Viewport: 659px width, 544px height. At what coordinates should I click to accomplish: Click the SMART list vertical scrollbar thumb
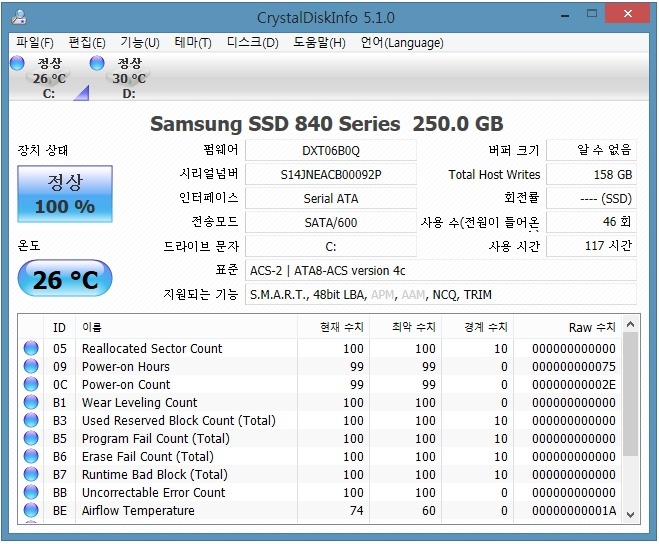pyautogui.click(x=630, y=394)
